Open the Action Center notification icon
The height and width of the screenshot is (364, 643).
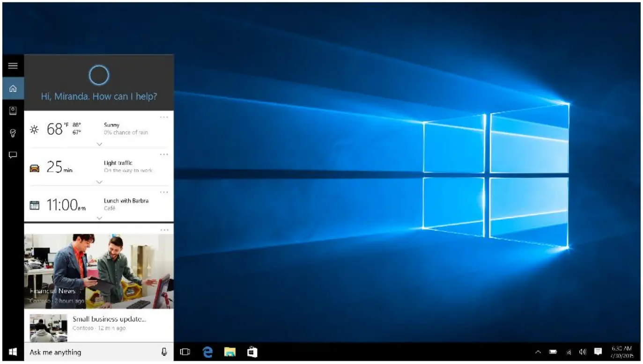598,352
